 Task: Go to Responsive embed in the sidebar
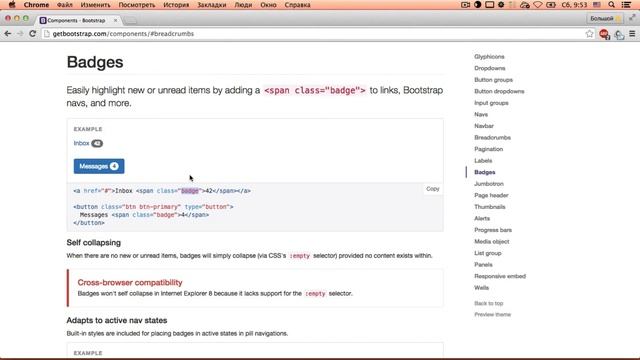coord(500,276)
